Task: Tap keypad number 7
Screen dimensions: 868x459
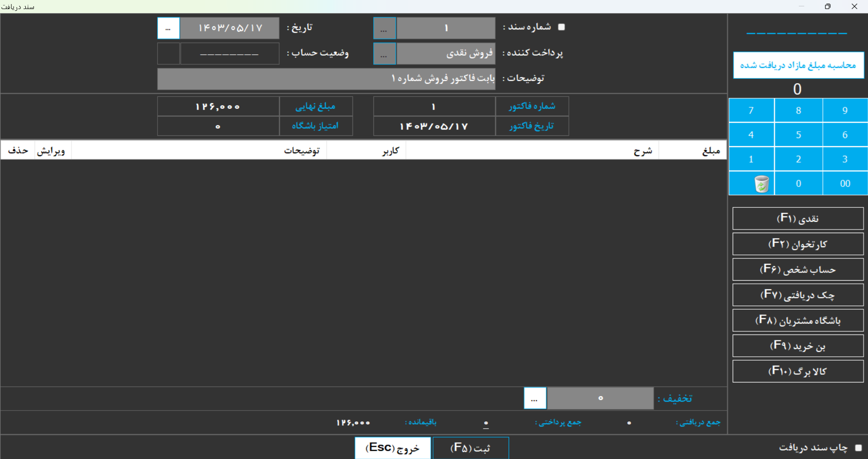Action: (752, 110)
